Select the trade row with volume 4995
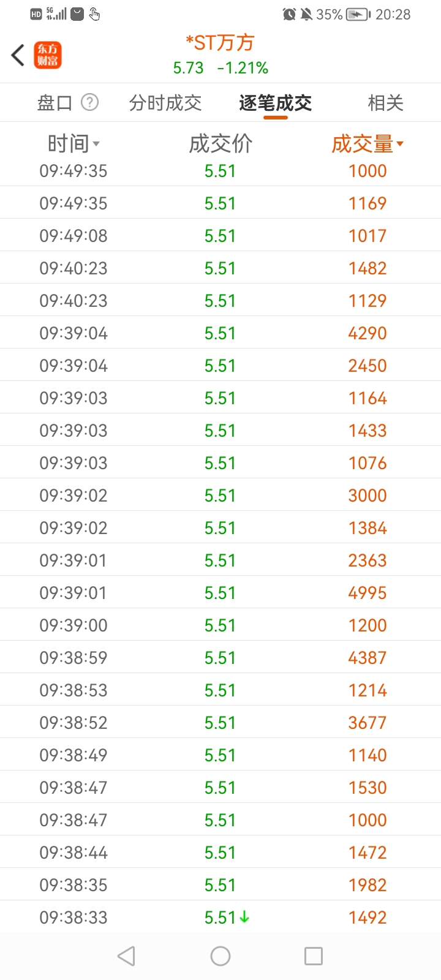The width and height of the screenshot is (441, 980). pos(221,592)
